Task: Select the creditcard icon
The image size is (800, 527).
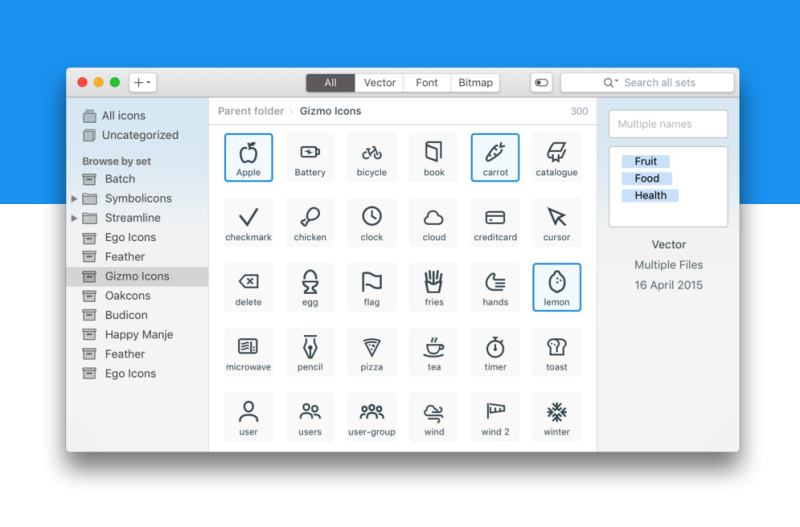Action: click(x=495, y=222)
